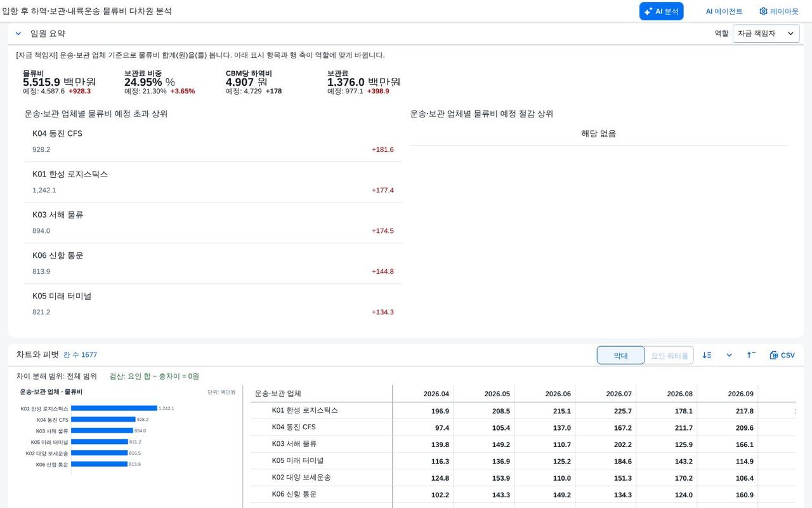Select the 보관료 비중 24.95% KPI card
This screenshot has width=812, height=508.
pos(160,83)
